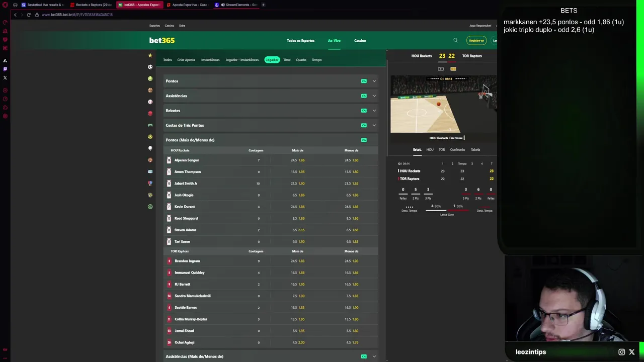Select baseball sport icon in sidebar
644x362 pixels.
coord(150,102)
